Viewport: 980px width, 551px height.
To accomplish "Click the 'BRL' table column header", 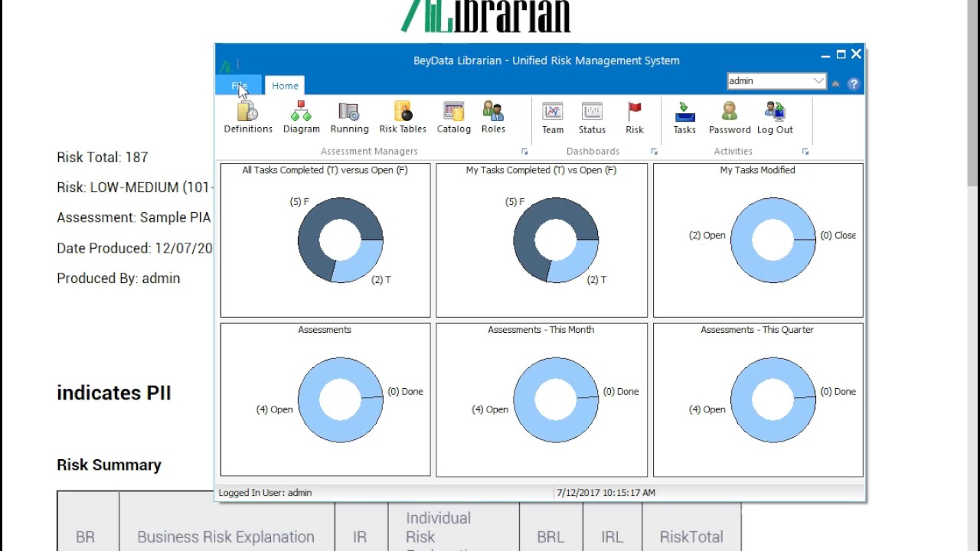I will (x=550, y=537).
